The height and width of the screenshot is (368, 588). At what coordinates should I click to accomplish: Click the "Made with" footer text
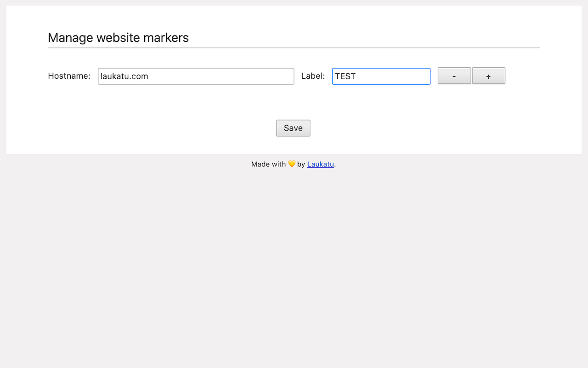[x=268, y=164]
